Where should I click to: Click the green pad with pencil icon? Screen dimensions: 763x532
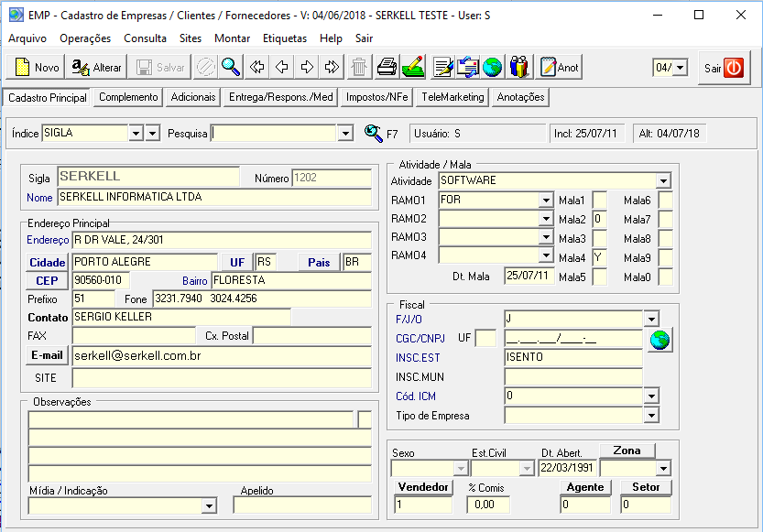click(413, 67)
